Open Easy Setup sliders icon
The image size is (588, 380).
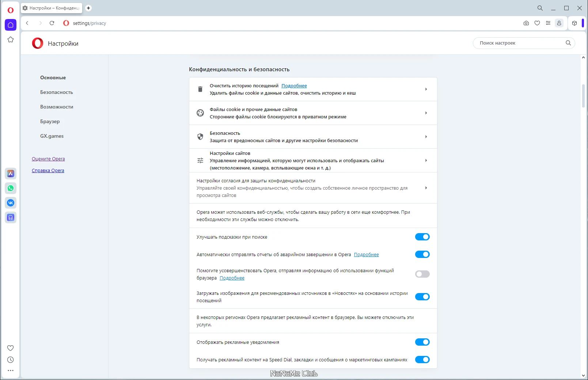click(548, 23)
